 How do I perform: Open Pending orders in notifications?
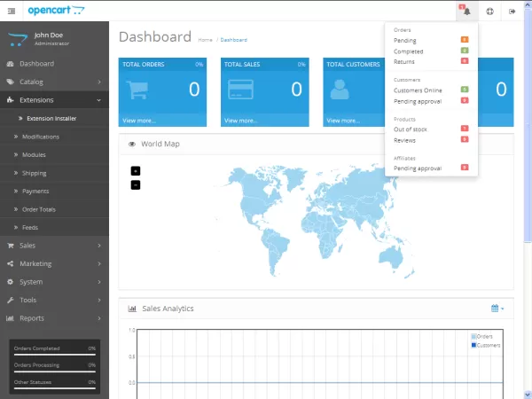pos(405,40)
